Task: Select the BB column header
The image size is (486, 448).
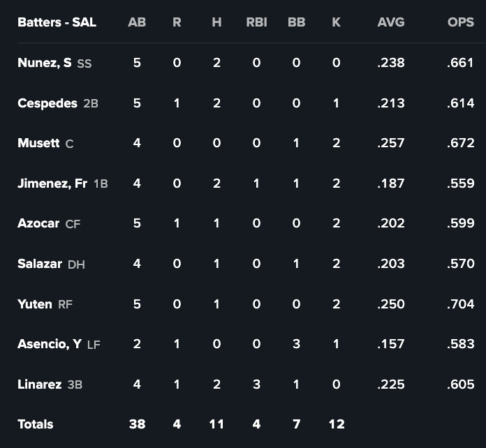Action: point(296,22)
